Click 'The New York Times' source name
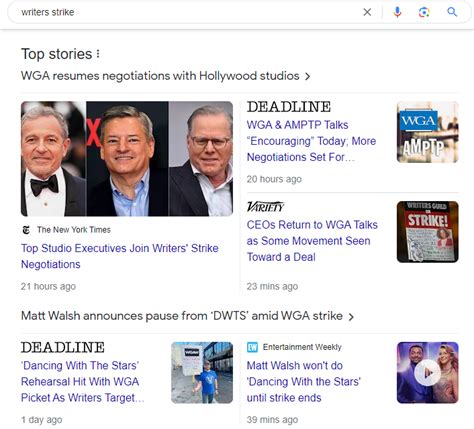 (74, 230)
